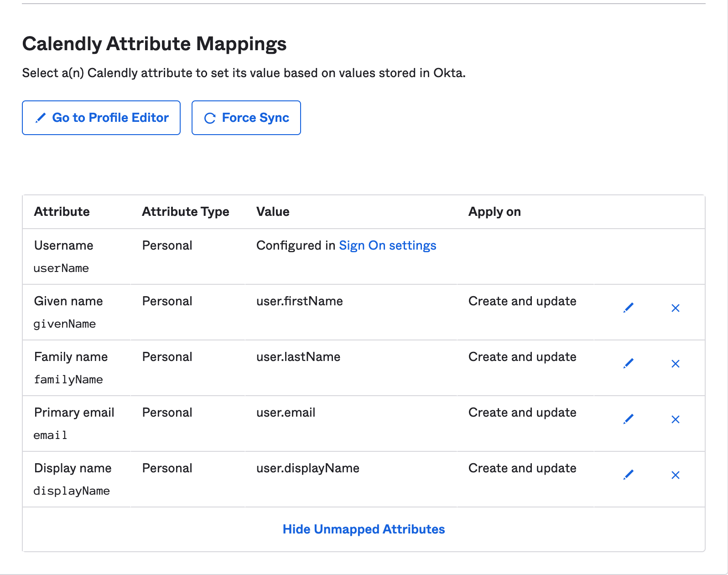Delete the Family name mapping
Image resolution: width=728 pixels, height=575 pixels.
pyautogui.click(x=675, y=364)
